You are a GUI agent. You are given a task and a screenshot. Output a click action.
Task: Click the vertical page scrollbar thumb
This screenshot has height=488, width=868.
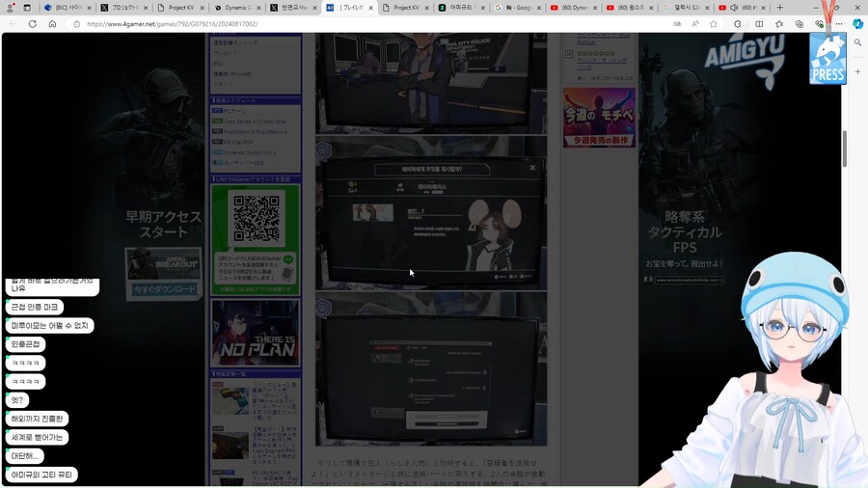tap(845, 148)
